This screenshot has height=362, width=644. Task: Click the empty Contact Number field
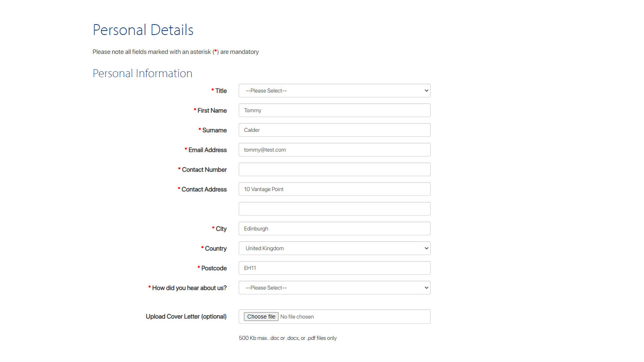pos(334,169)
